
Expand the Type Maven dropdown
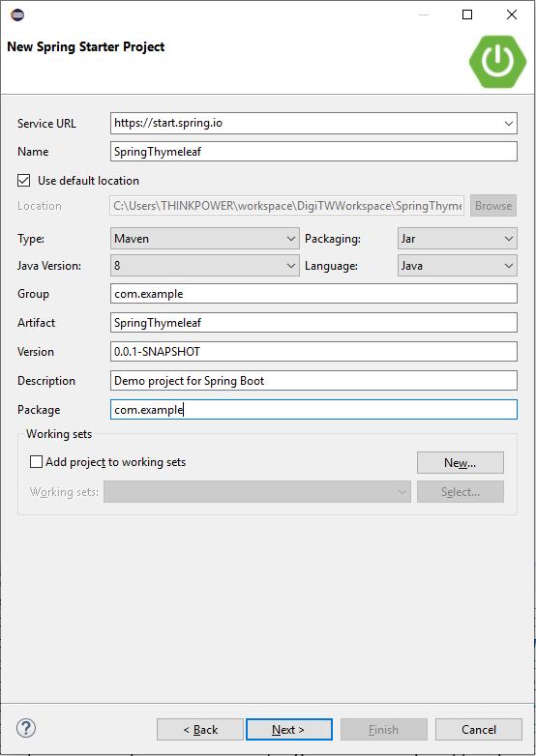(204, 239)
